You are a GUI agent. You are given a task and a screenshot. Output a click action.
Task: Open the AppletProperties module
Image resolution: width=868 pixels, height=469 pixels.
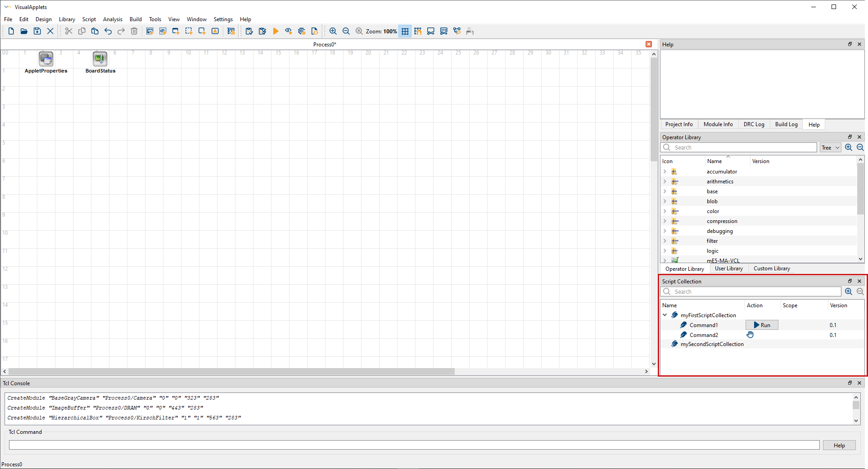click(46, 59)
